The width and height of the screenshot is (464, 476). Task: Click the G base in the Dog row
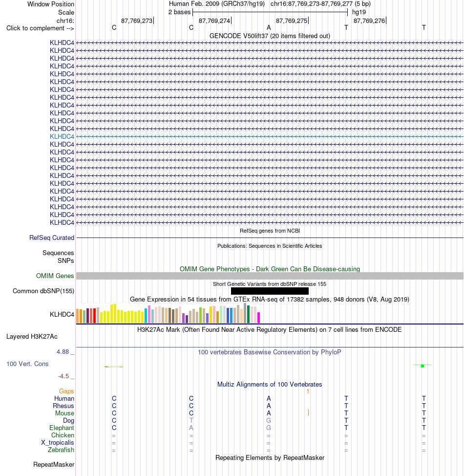[269, 420]
